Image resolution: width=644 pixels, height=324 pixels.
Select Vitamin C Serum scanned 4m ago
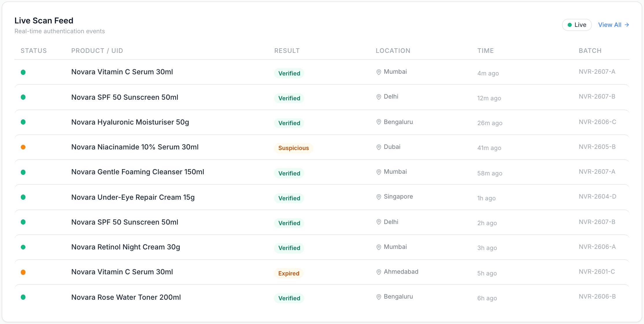click(x=122, y=72)
